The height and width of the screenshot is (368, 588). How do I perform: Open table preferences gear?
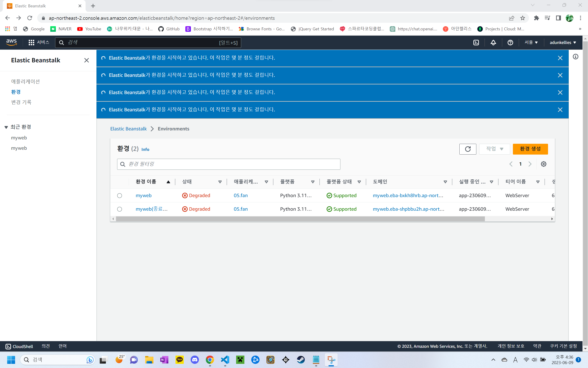(x=543, y=164)
